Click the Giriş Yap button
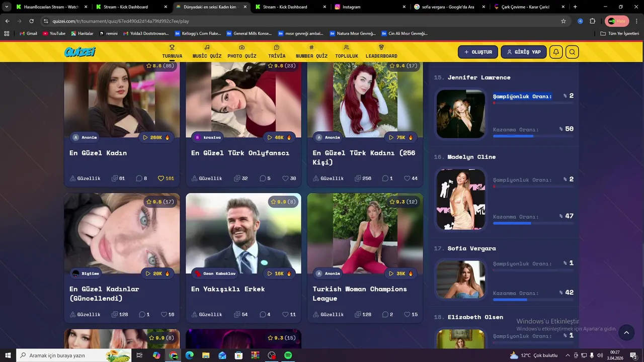The image size is (644, 362). 524,52
